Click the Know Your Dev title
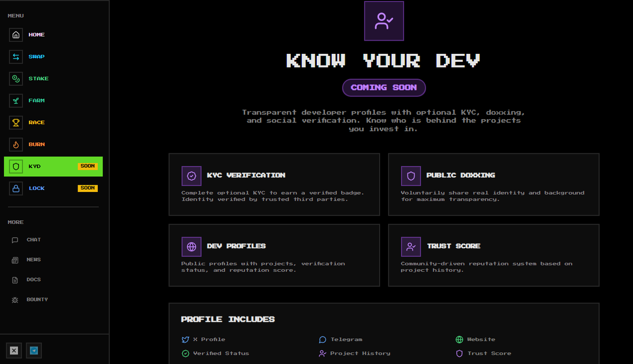 click(383, 61)
